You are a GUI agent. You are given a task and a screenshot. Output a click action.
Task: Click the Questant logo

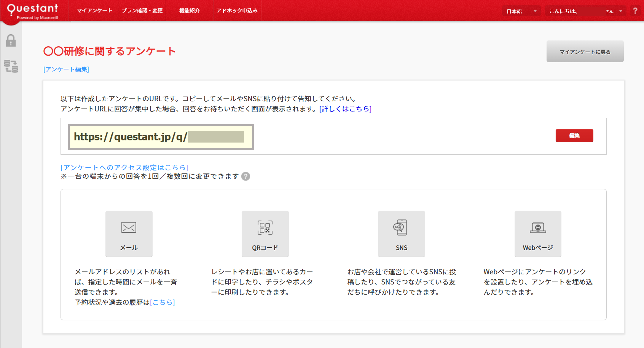pyautogui.click(x=33, y=10)
